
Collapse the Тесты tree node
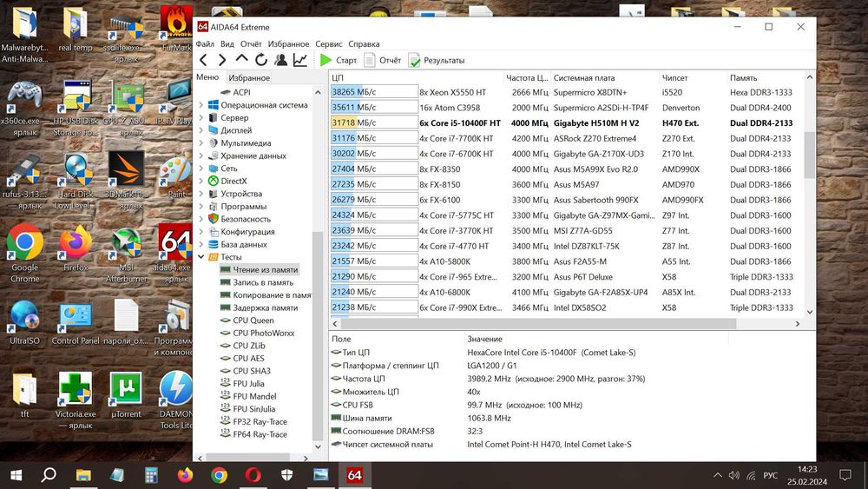(201, 257)
